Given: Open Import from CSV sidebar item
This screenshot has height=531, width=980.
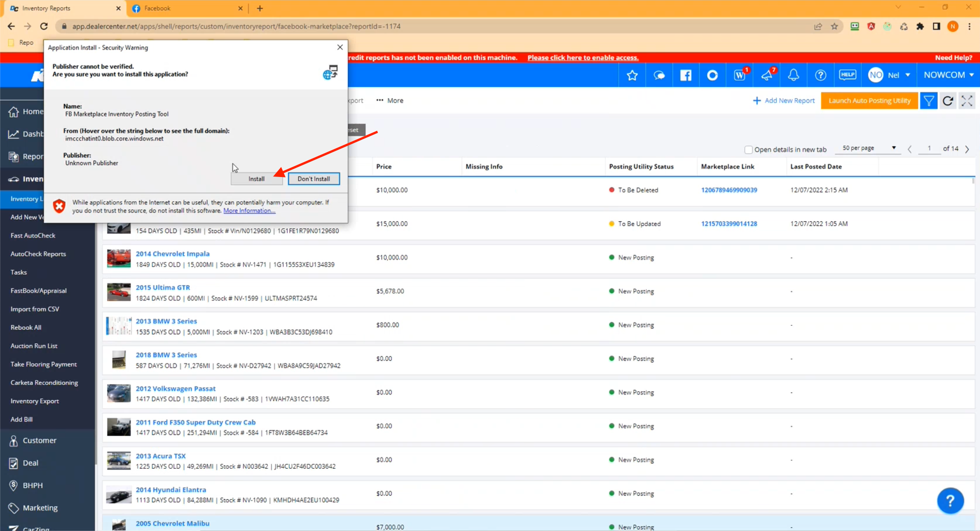Looking at the screenshot, I should pyautogui.click(x=34, y=309).
